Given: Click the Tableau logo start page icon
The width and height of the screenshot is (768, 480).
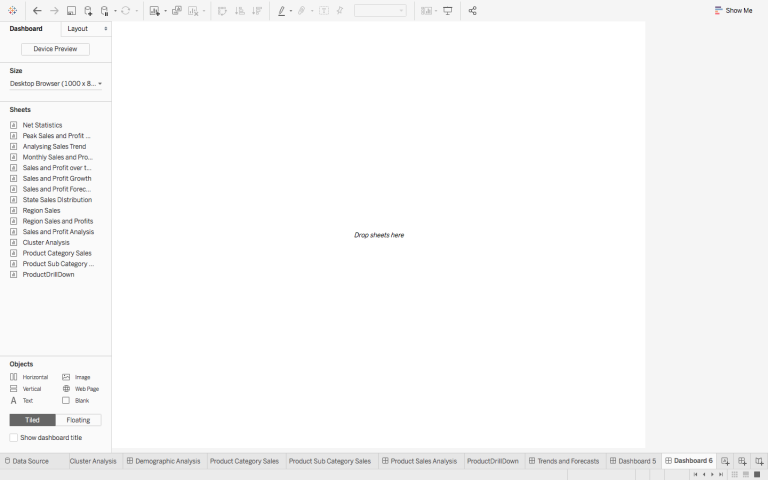Looking at the screenshot, I should [x=12, y=10].
